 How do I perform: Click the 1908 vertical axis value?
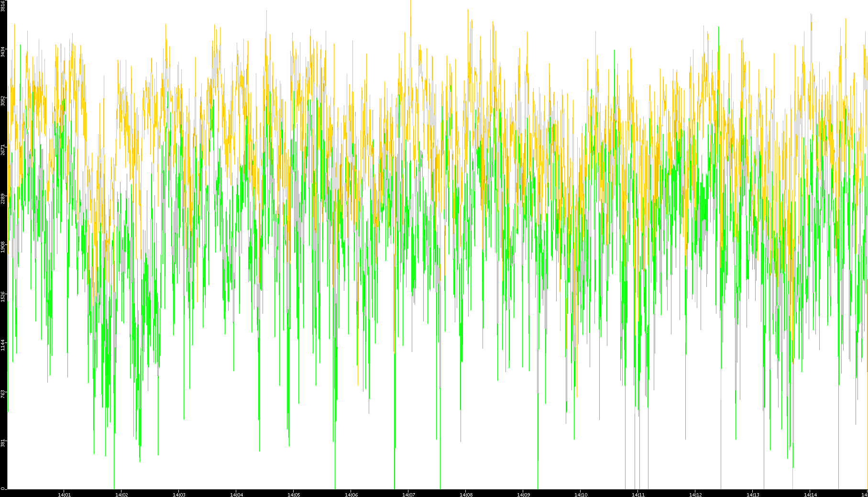(x=3, y=247)
